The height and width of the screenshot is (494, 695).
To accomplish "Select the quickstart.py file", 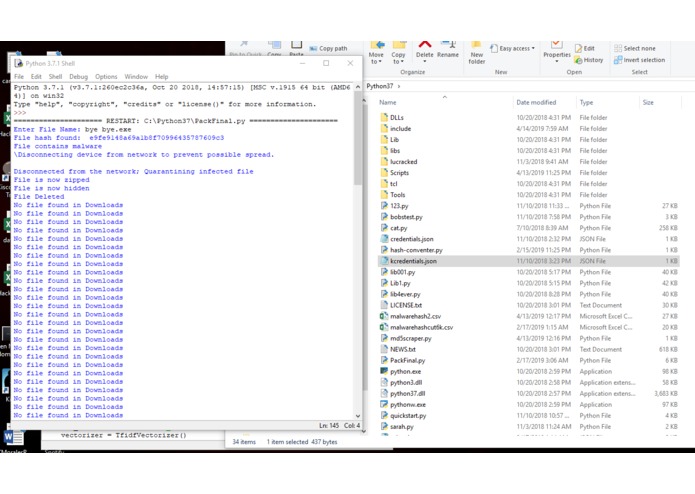I will click(x=408, y=416).
